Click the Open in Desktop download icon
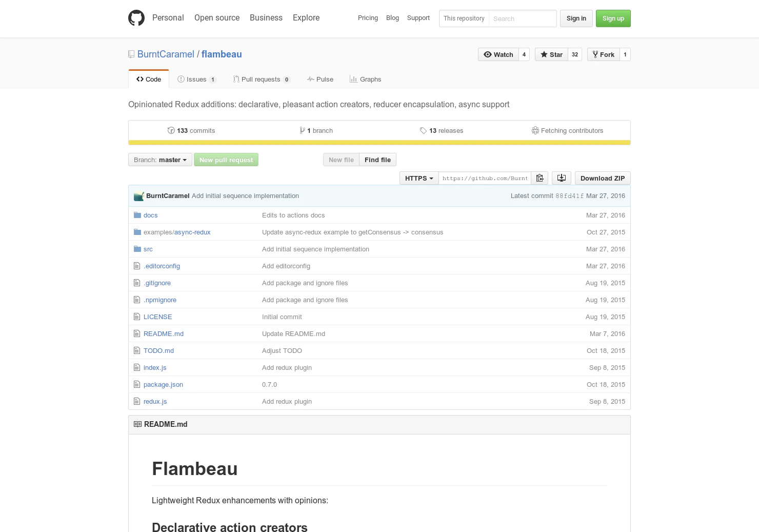The image size is (759, 532). click(x=561, y=178)
